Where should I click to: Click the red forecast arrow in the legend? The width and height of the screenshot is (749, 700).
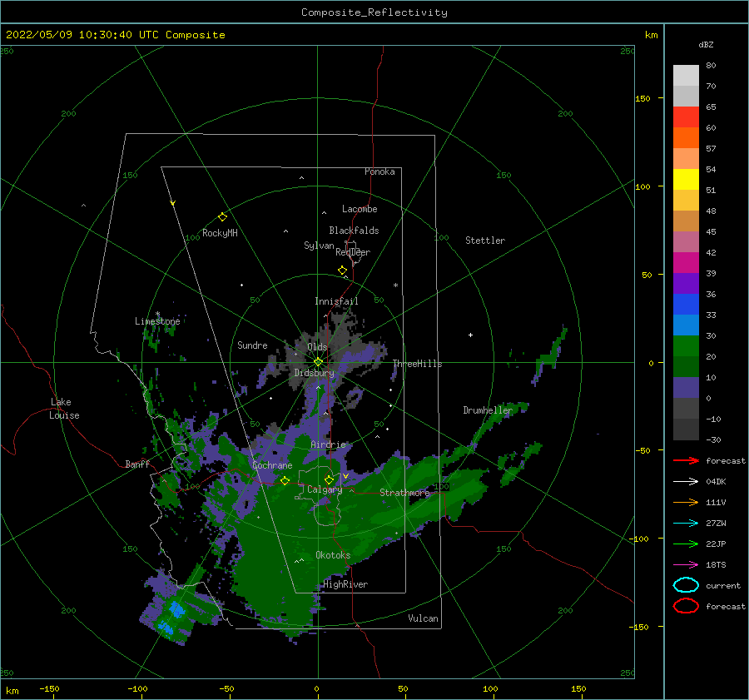point(686,460)
